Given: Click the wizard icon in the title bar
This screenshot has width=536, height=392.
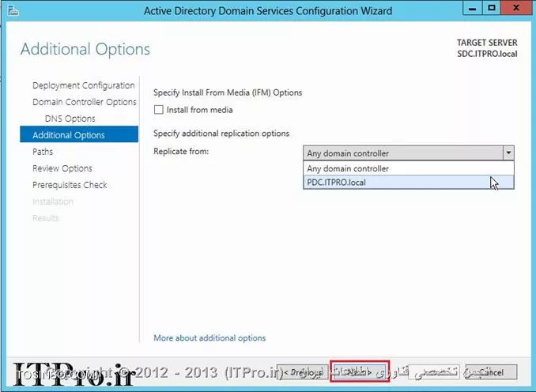Looking at the screenshot, I should pyautogui.click(x=13, y=10).
